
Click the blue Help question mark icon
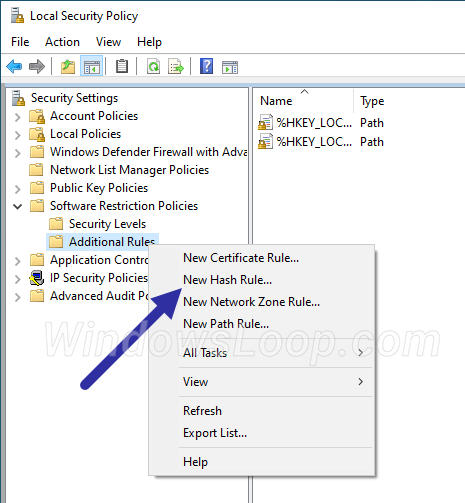click(206, 66)
